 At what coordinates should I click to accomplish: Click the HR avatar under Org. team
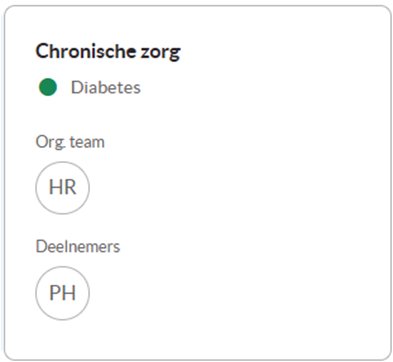(x=62, y=188)
